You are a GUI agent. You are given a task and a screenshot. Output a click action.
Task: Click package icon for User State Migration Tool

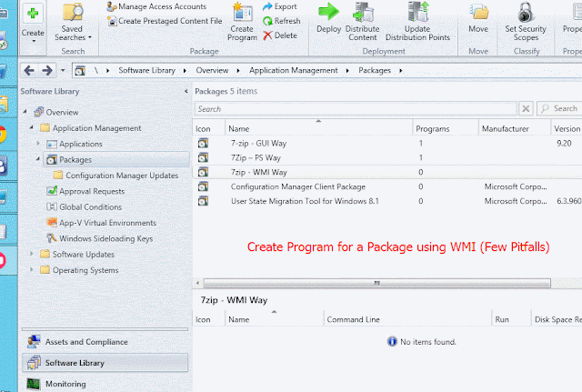[x=203, y=201]
